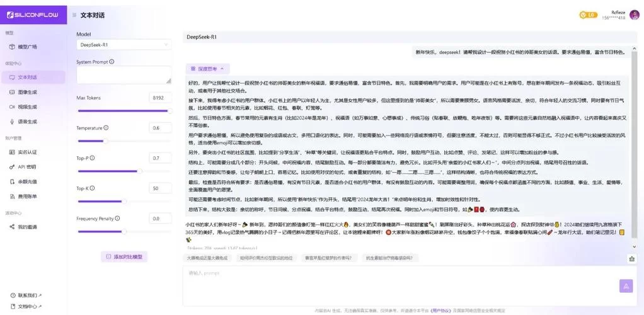
Task: Click the Frequency Penalty value field 0.0
Action: point(160,219)
